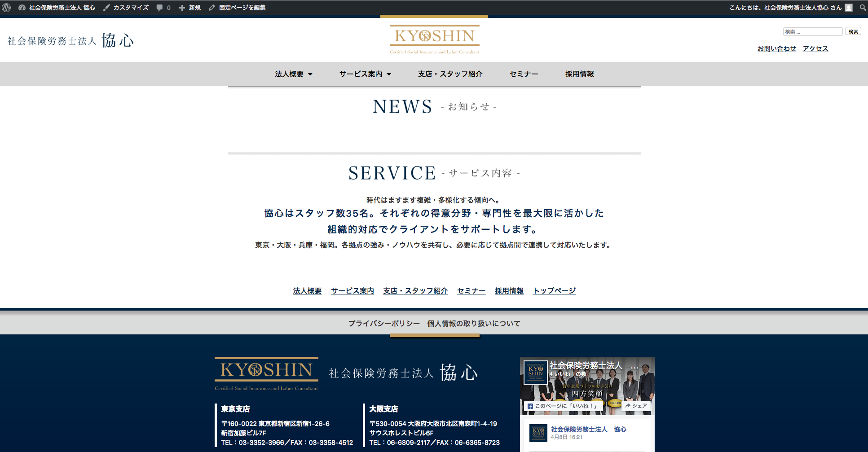The height and width of the screenshot is (452, 868).
Task: Open 支店・スタッフ紹介 in navigation bar
Action: (x=450, y=74)
